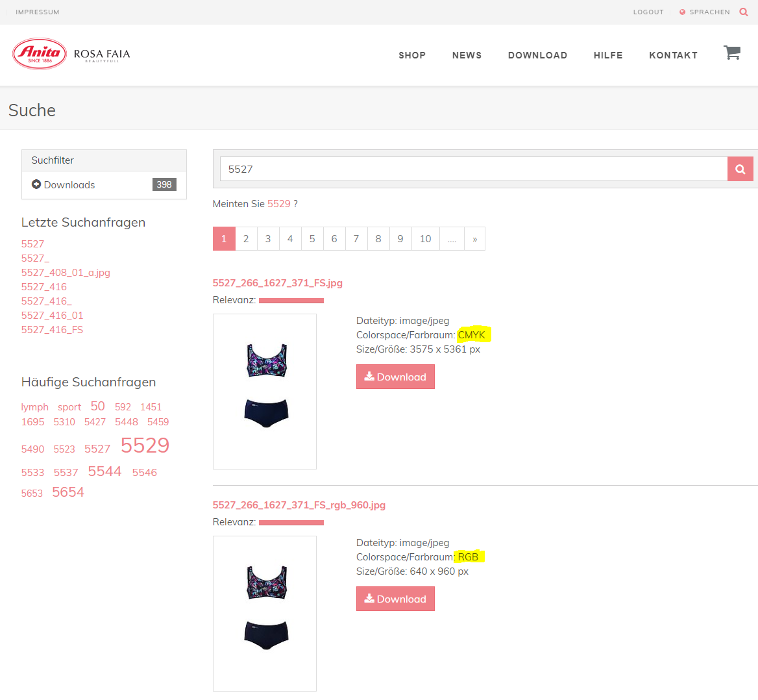Download the CMYK 5527_266_1627_371_FS.jpg image
The height and width of the screenshot is (700, 758).
pos(395,377)
